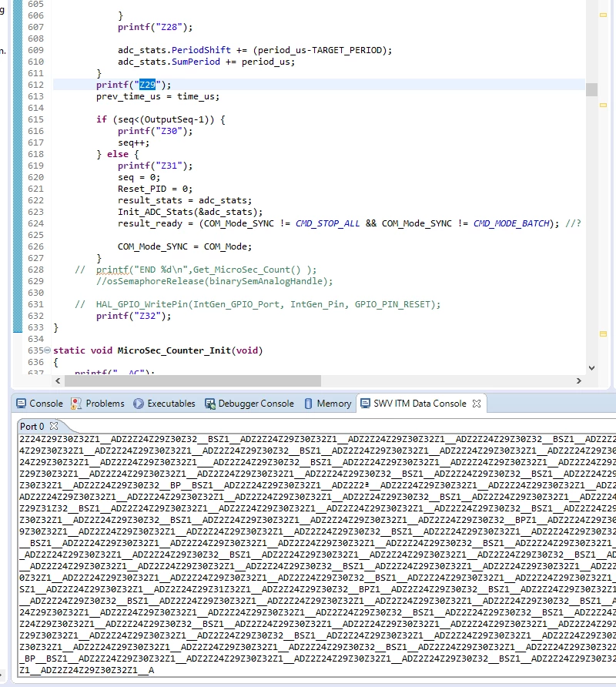Screen dimensions: 616x687
Task: Click the editor vertical scrollbar thumb
Action: click(591, 89)
